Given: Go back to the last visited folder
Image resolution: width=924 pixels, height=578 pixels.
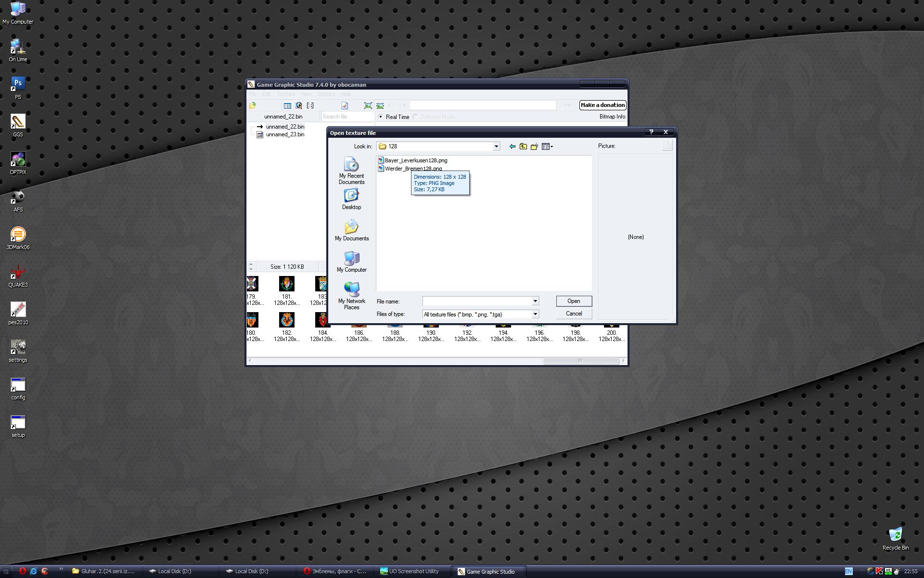Looking at the screenshot, I should coord(512,146).
